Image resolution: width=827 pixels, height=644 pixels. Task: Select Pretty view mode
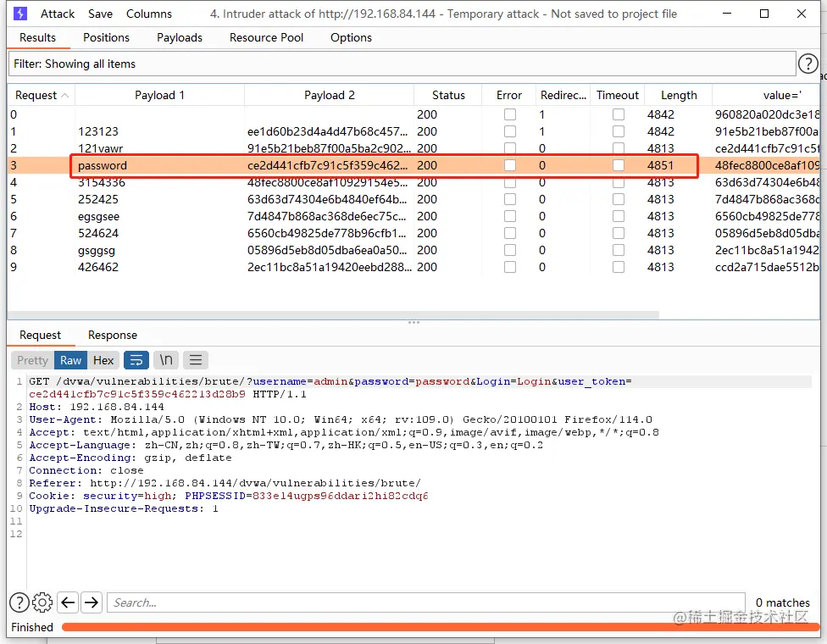32,360
